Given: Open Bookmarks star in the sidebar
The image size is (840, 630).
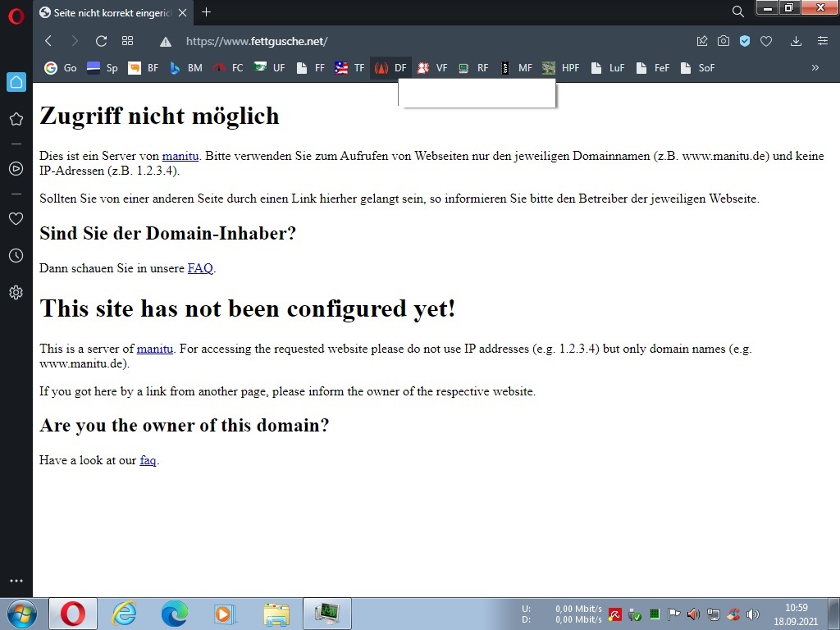Looking at the screenshot, I should coord(16,119).
